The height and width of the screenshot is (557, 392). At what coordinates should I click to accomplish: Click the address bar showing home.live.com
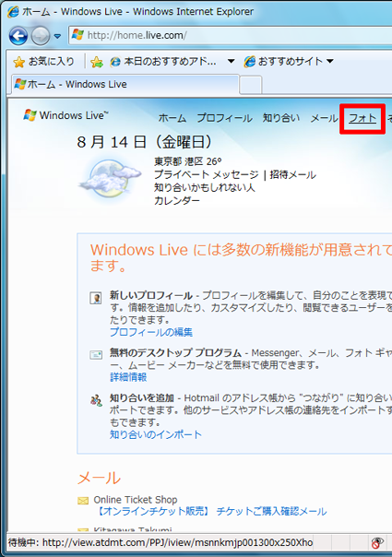coord(231,35)
